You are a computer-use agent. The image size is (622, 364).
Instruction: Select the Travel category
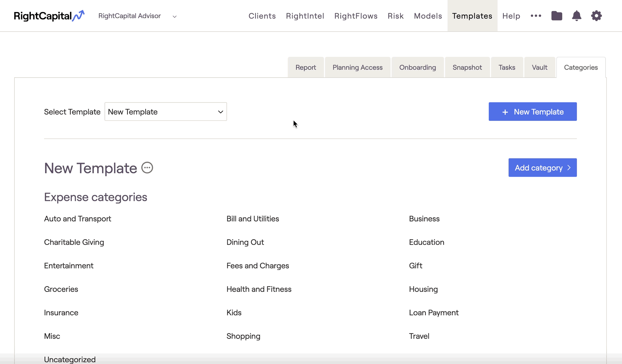419,336
